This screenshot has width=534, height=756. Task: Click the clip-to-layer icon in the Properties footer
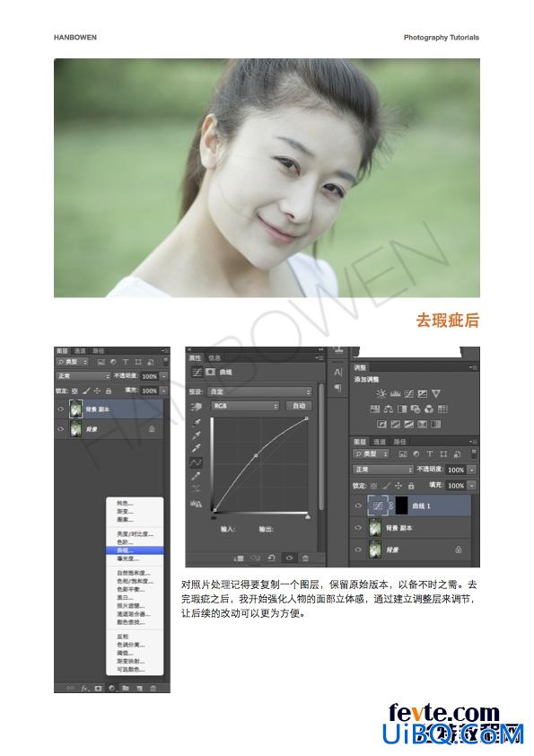(239, 558)
